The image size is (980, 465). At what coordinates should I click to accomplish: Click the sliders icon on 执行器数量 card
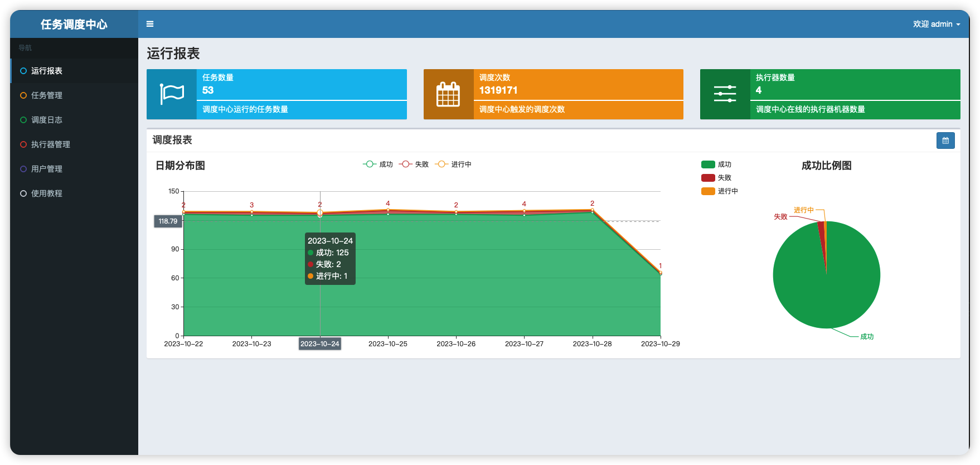click(x=725, y=94)
